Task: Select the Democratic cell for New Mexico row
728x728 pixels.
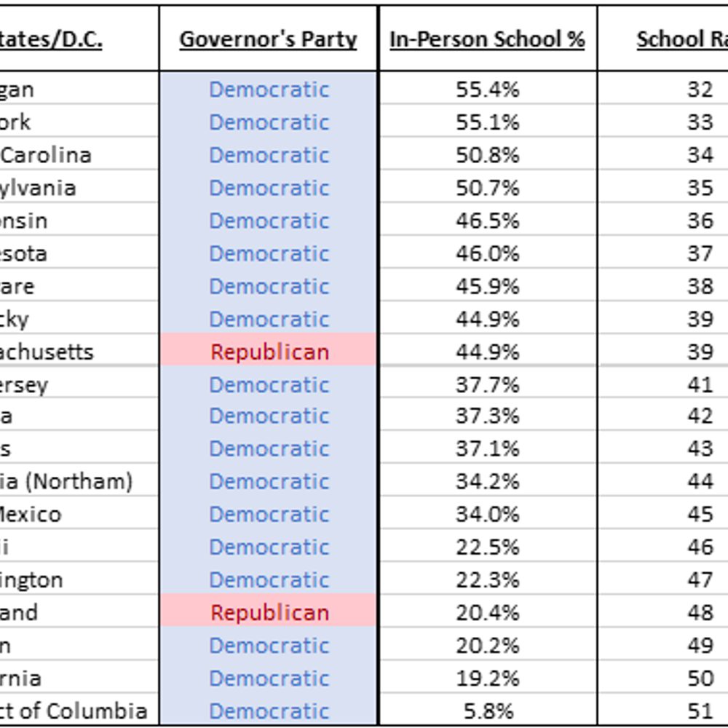Action: (x=269, y=514)
